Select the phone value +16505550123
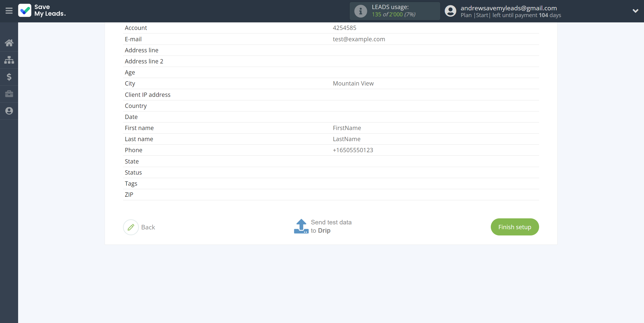 [x=353, y=150]
